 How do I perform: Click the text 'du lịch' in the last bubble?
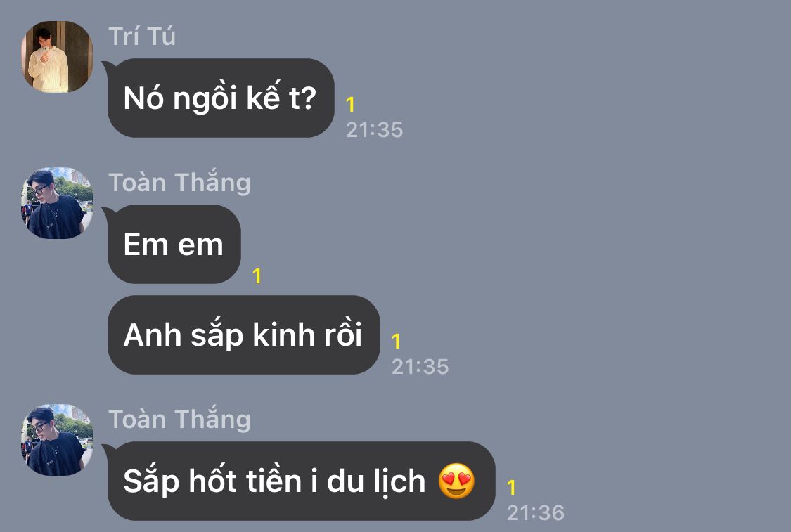376,481
